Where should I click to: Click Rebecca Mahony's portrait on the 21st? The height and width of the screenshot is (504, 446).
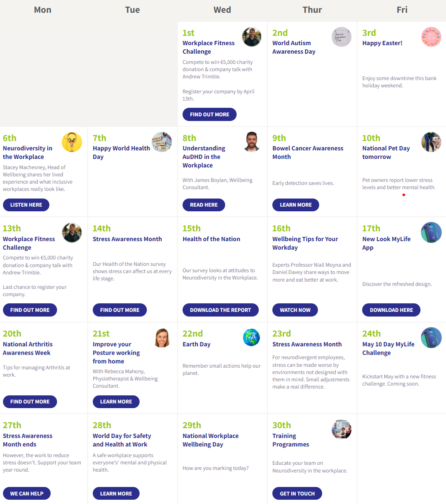tap(162, 338)
